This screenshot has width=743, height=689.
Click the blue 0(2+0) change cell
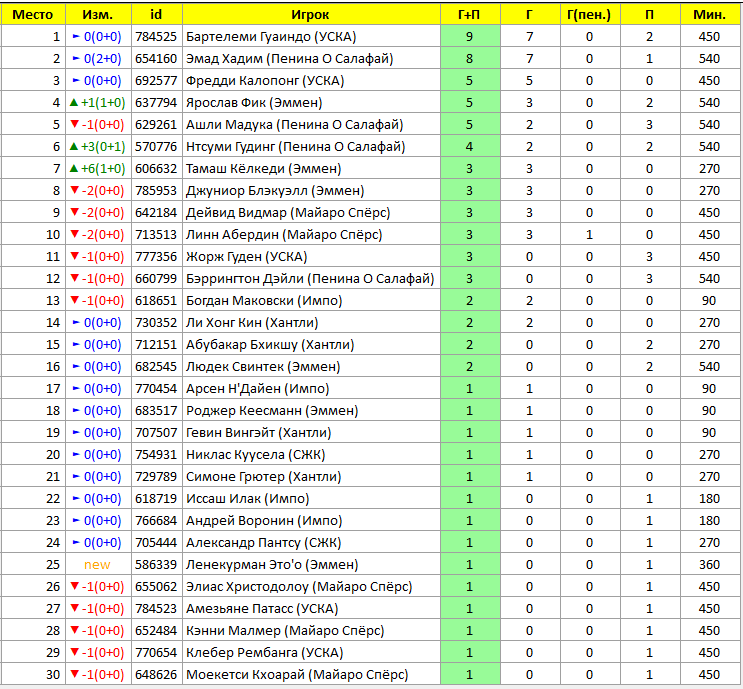pos(98,59)
